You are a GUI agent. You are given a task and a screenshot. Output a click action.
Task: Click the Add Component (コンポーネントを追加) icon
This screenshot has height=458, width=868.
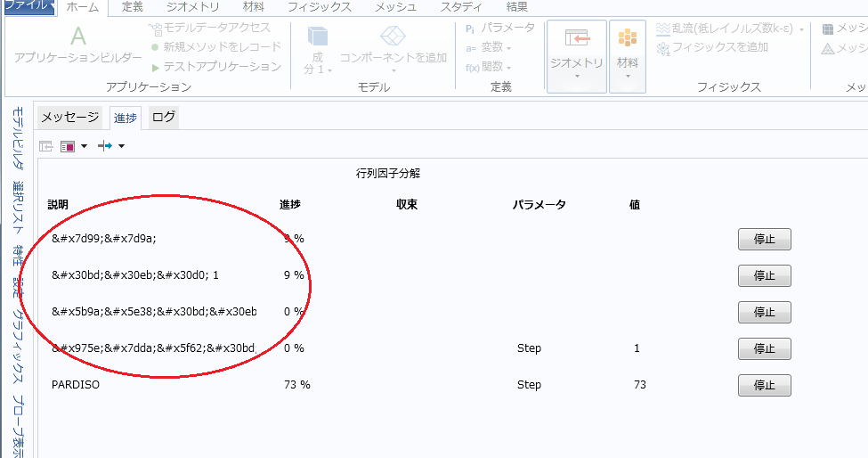(393, 37)
